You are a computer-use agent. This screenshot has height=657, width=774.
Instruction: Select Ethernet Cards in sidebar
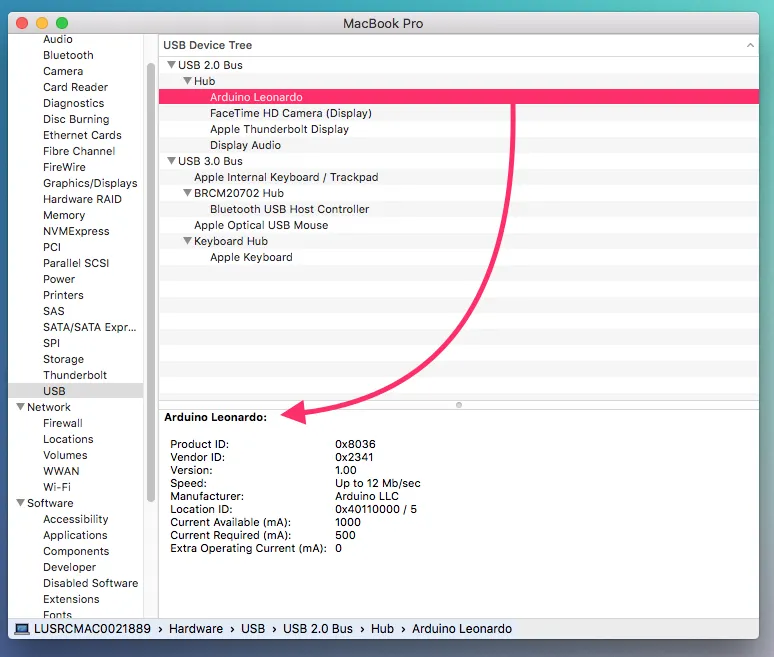click(82, 135)
